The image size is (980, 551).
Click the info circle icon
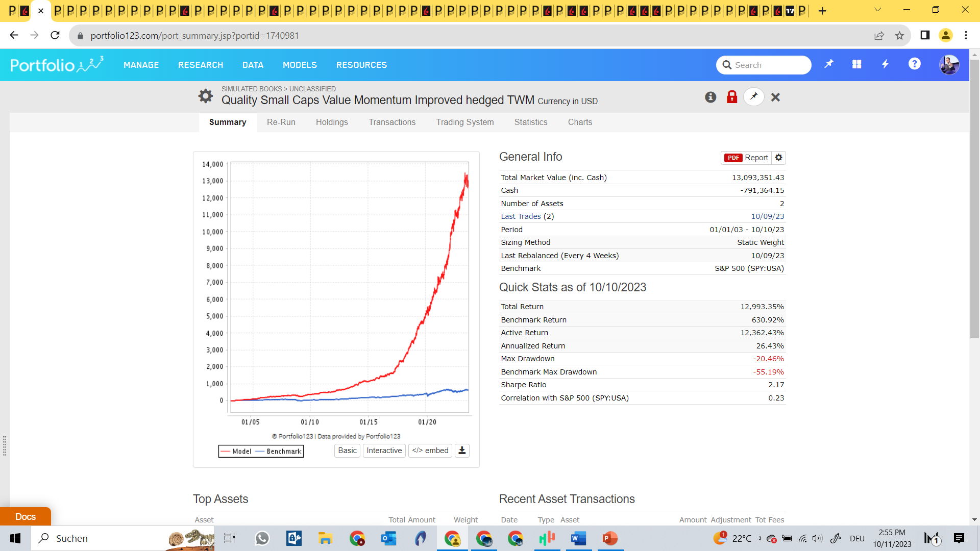710,97
